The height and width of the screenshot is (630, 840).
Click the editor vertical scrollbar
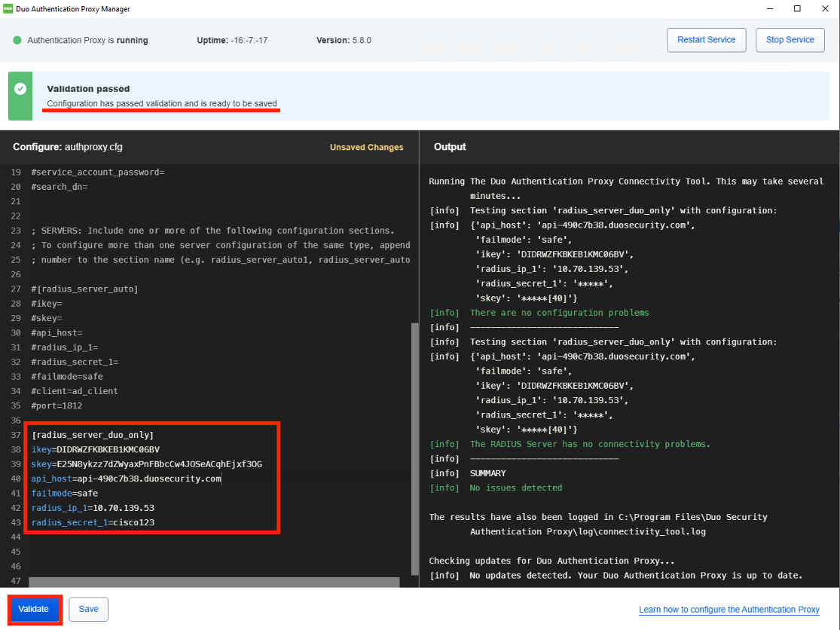click(414, 448)
